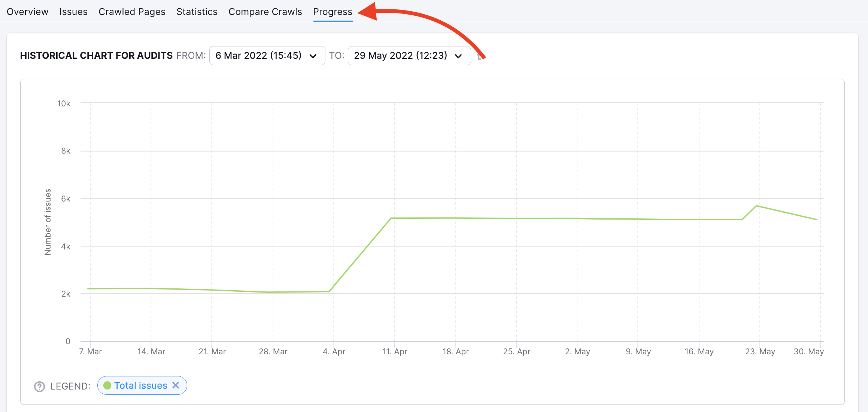Open the To date dropdown showing 29 May 2022

click(409, 55)
